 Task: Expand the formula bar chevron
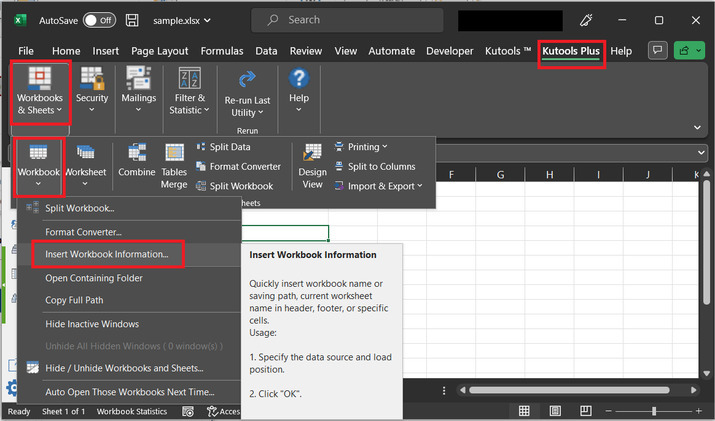click(701, 153)
